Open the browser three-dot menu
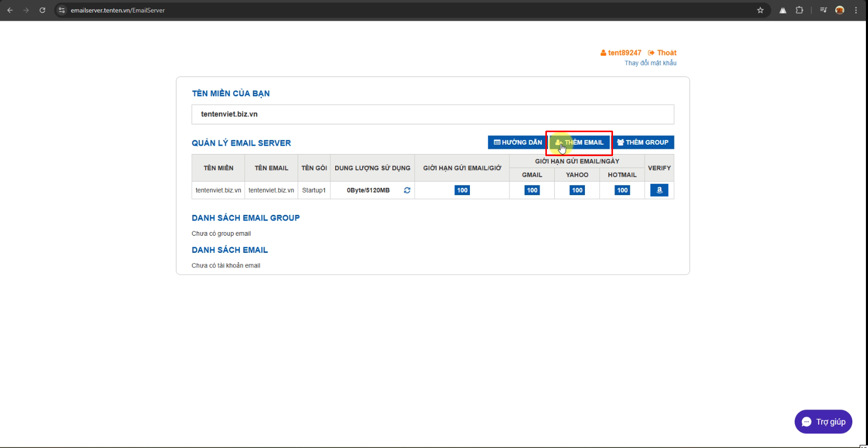Image resolution: width=868 pixels, height=448 pixels. tap(856, 10)
